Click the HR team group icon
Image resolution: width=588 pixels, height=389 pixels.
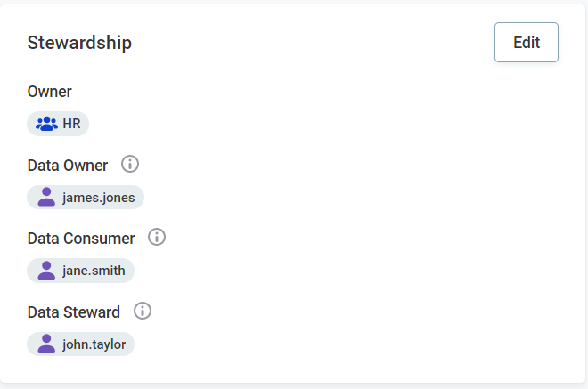[x=46, y=124]
